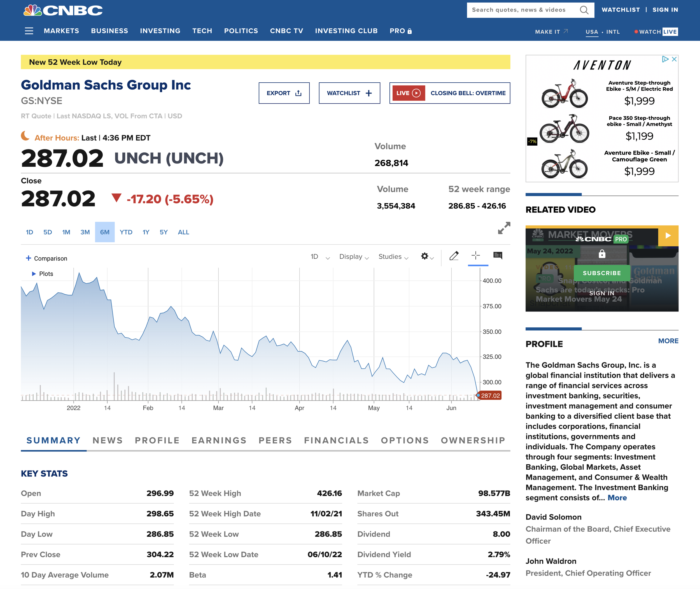
Task: Click the chart draw pencil icon
Action: pyautogui.click(x=454, y=256)
